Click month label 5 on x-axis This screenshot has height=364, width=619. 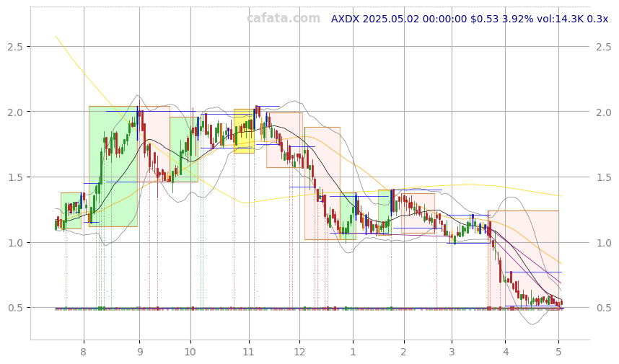tap(558, 352)
